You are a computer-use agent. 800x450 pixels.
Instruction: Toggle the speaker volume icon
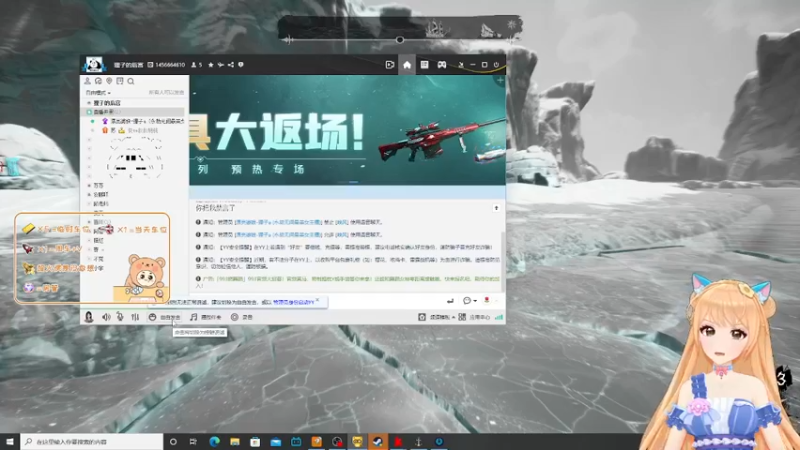(x=106, y=317)
